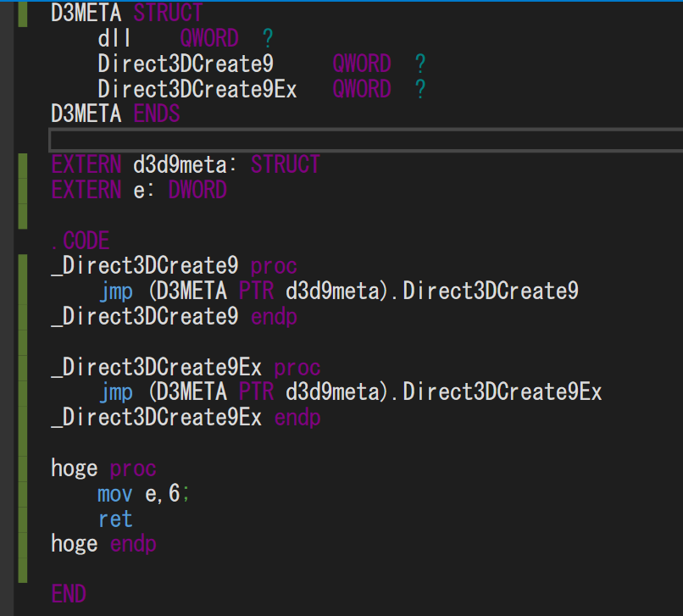Click QWORD on the Direct3DCreate9 field line
This screenshot has width=683, height=616.
point(362,64)
